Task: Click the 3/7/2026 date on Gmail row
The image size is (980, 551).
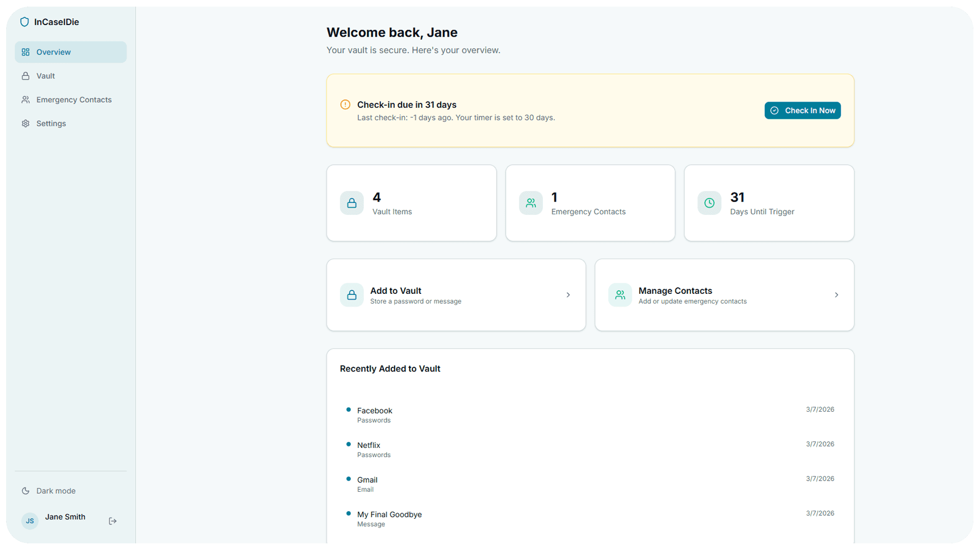Action: (x=820, y=479)
